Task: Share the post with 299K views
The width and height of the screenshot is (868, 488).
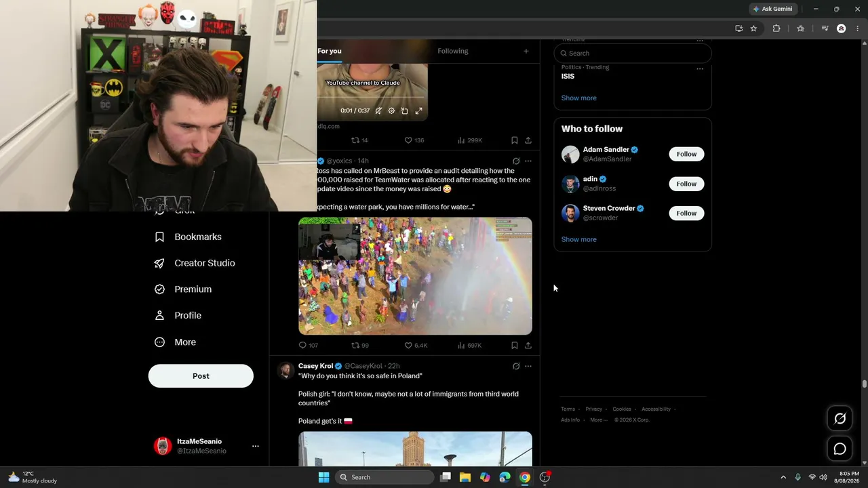Action: click(x=528, y=140)
